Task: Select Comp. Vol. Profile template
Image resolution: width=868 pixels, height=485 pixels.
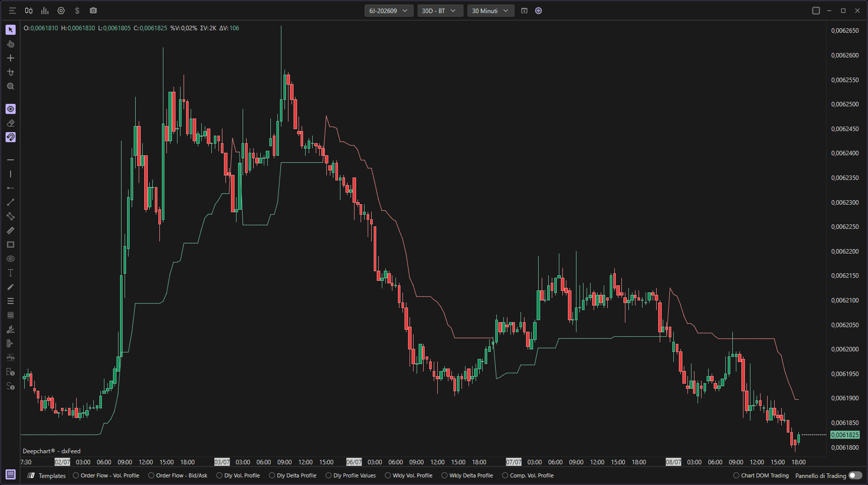Action: [528, 475]
